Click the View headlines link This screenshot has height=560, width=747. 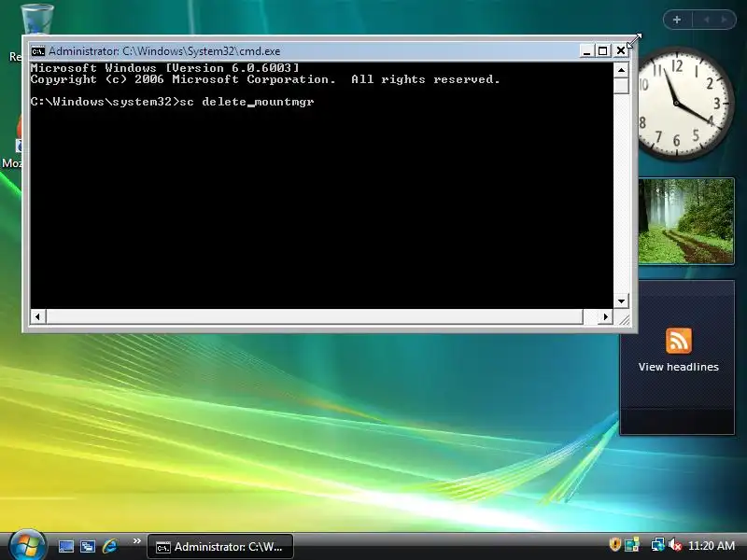(x=679, y=367)
